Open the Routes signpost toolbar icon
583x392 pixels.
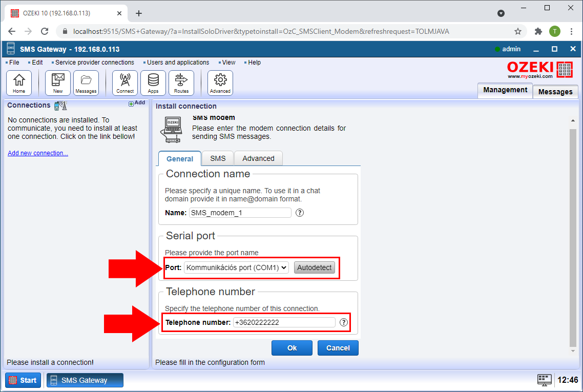pyautogui.click(x=181, y=83)
